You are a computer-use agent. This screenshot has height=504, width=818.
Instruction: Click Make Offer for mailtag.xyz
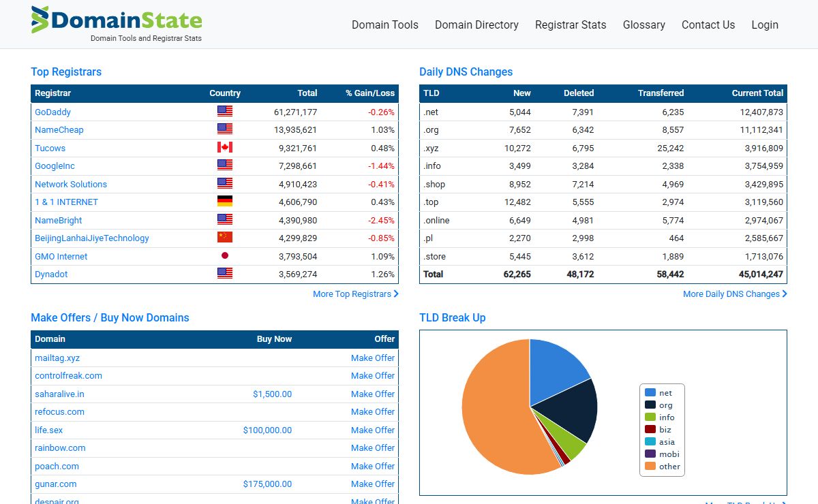373,358
